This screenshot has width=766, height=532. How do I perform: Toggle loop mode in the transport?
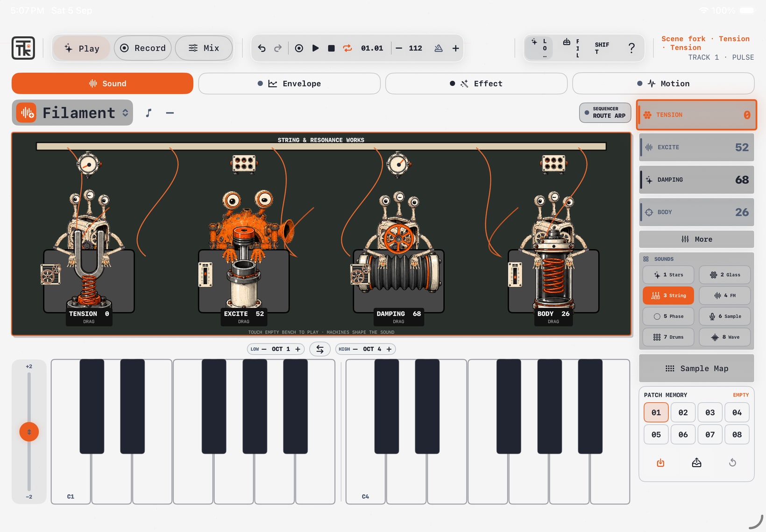click(x=348, y=48)
